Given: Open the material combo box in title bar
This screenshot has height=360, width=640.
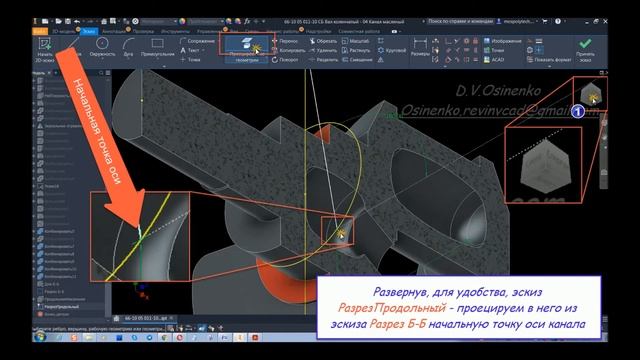Looking at the screenshot, I should [159, 21].
